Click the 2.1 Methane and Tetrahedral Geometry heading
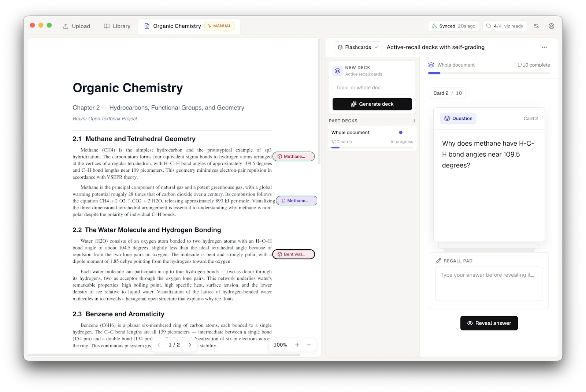 134,139
